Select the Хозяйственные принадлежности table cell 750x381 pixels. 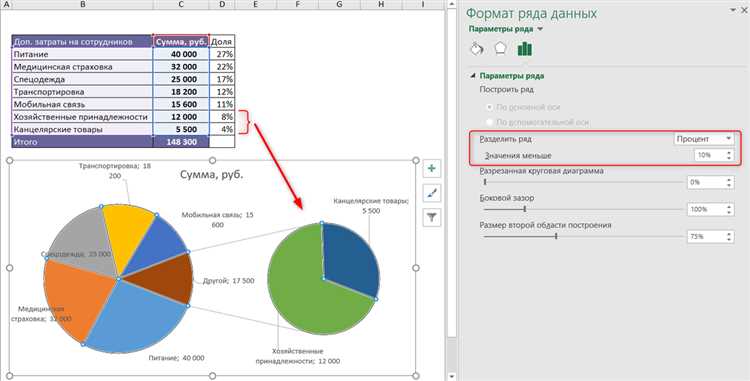[x=82, y=117]
